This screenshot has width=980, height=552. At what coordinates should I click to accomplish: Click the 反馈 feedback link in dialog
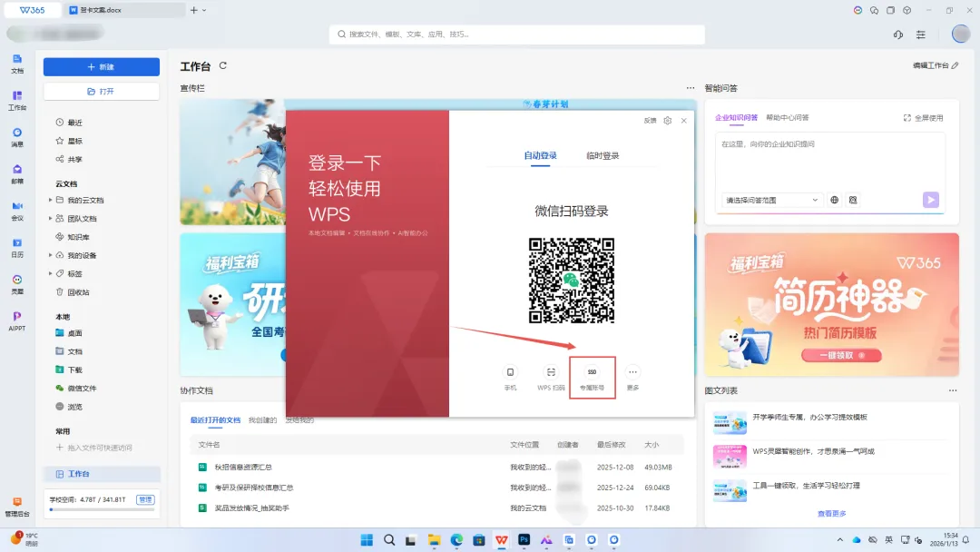[x=650, y=121]
